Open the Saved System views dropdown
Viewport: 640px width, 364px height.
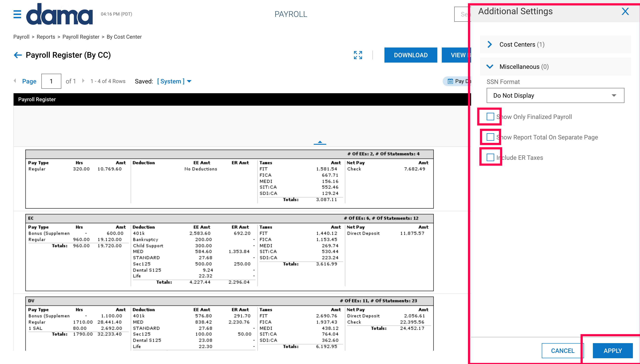click(174, 81)
